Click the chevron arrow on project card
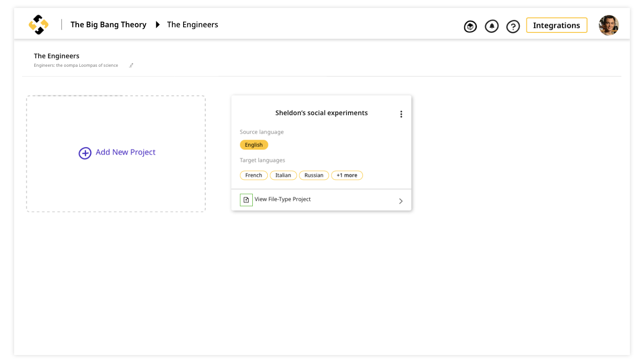Image resolution: width=644 pixels, height=363 pixels. [x=401, y=201]
